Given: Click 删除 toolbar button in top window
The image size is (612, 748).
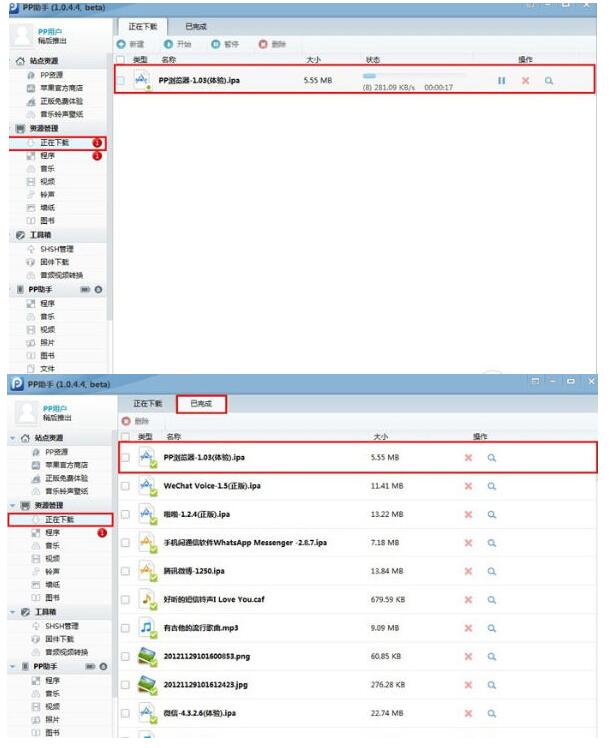Looking at the screenshot, I should pos(272,44).
